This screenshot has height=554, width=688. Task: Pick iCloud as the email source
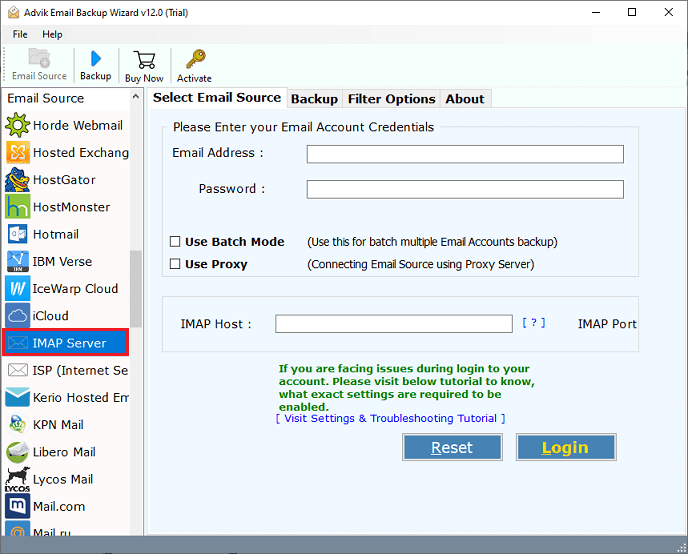pos(50,316)
